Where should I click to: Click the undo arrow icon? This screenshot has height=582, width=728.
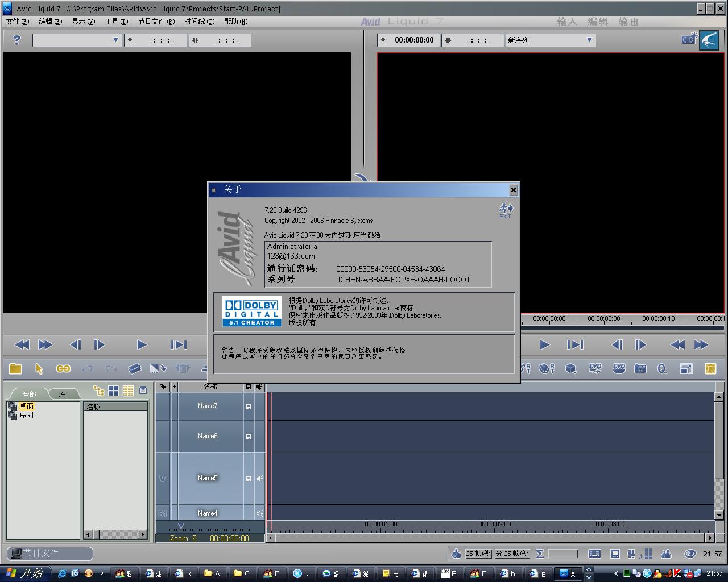[87, 369]
